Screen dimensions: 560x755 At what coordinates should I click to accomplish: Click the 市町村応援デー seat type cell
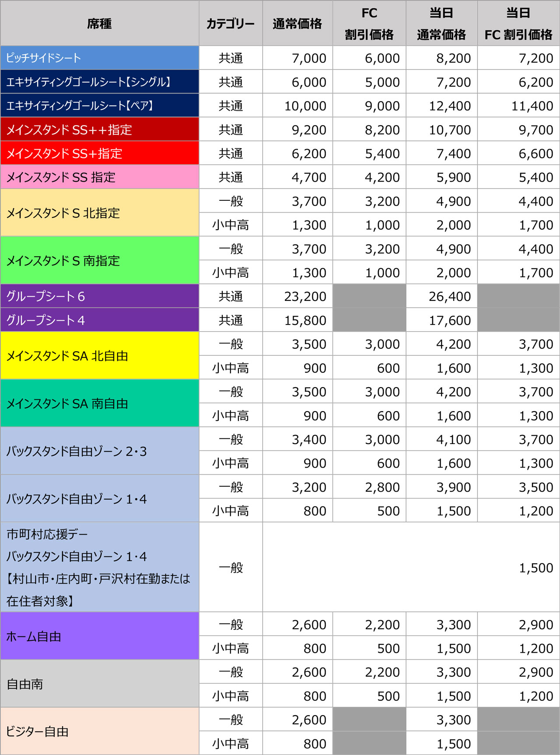99,567
